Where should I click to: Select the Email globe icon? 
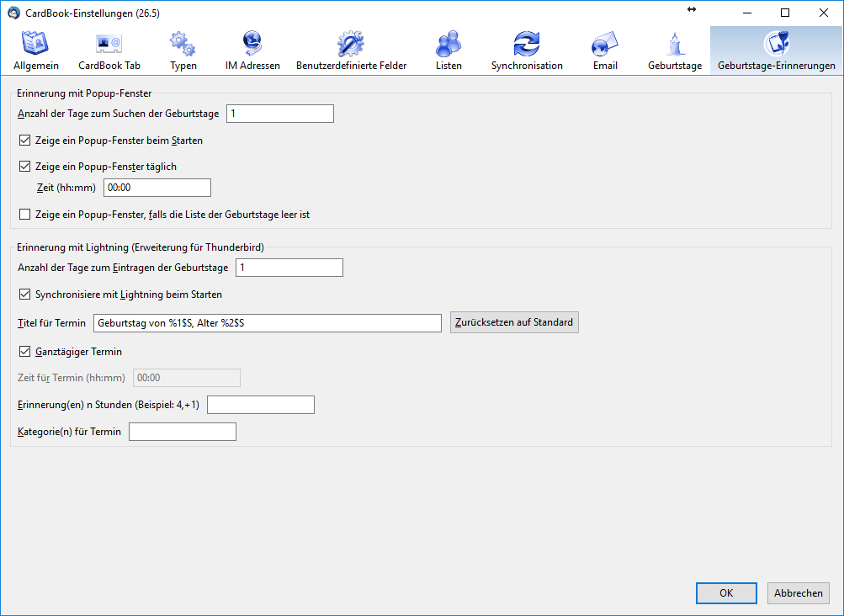click(x=605, y=43)
